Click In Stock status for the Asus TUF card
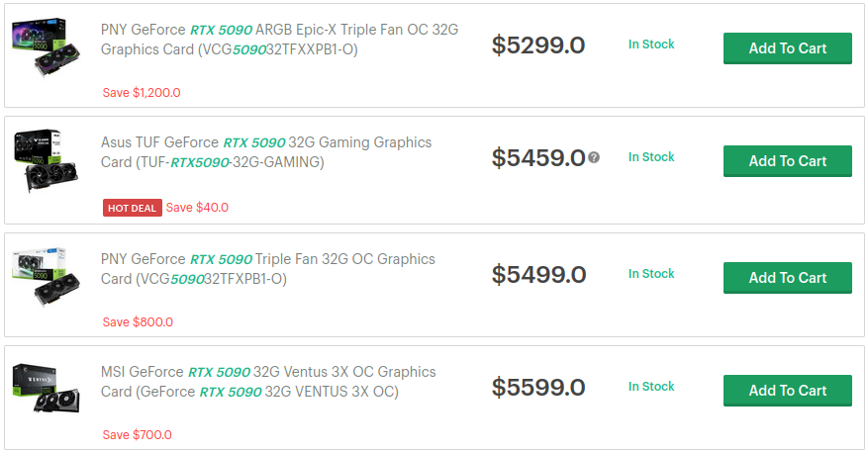The image size is (868, 453). 651,156
